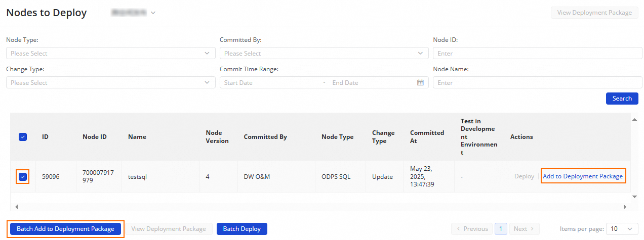
Task: Open the Node Type dropdown
Action: [110, 53]
